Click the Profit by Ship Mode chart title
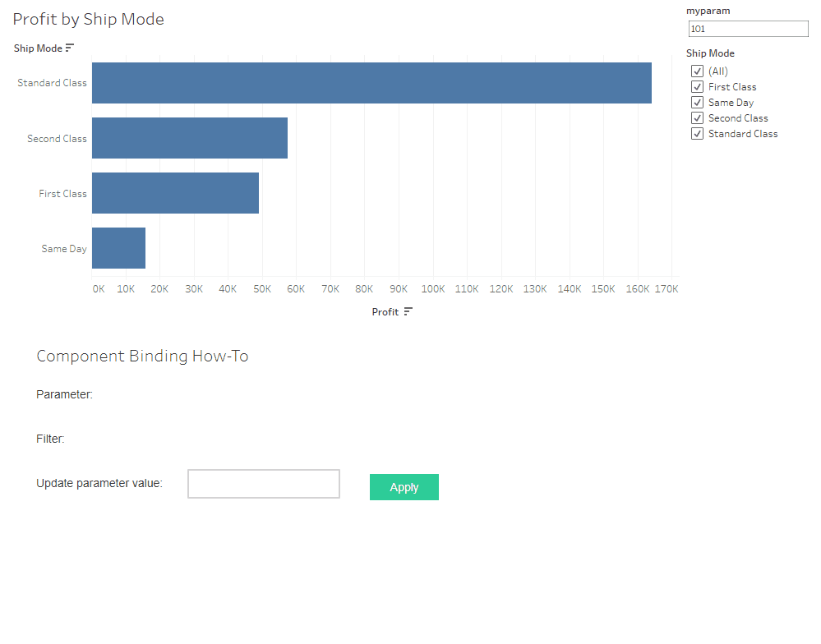Image resolution: width=821 pixels, height=644 pixels. (88, 19)
